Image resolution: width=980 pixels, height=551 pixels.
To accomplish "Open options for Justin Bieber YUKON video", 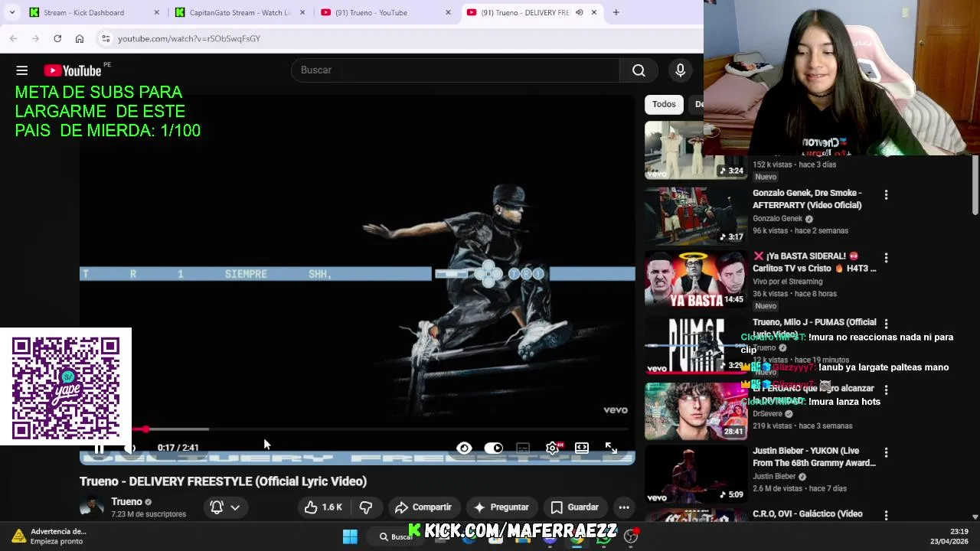I will pyautogui.click(x=886, y=453).
